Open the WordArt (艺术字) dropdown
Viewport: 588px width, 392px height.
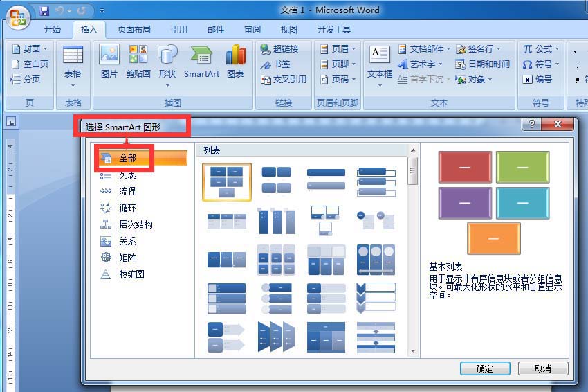point(420,64)
